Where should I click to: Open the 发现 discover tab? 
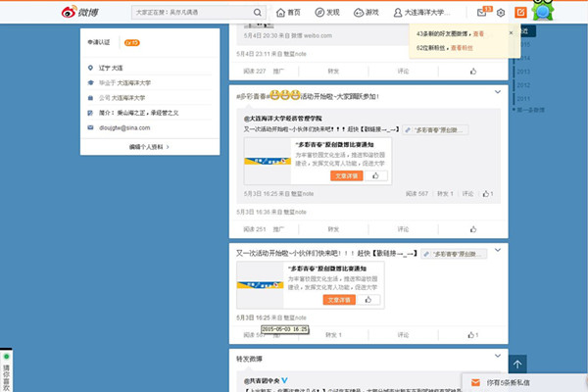point(327,13)
